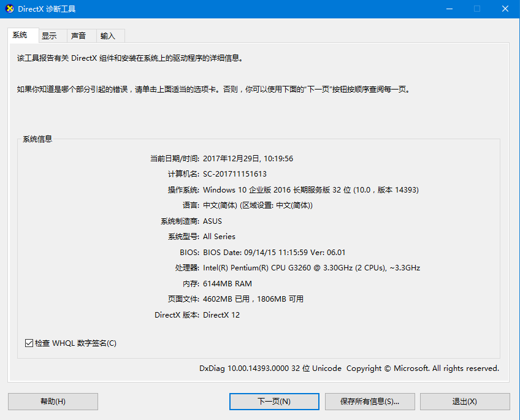Image resolution: width=520 pixels, height=420 pixels.
Task: Click the manufacturer value ASUS
Action: coord(212,221)
